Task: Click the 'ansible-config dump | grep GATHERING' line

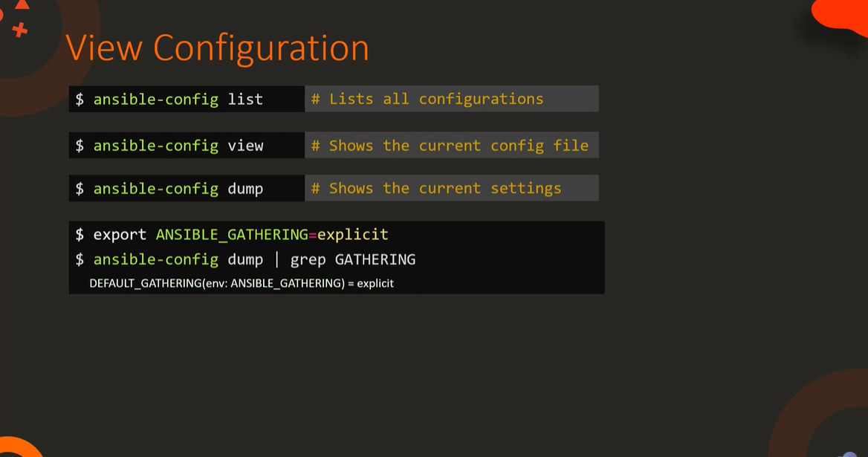Action: (254, 259)
